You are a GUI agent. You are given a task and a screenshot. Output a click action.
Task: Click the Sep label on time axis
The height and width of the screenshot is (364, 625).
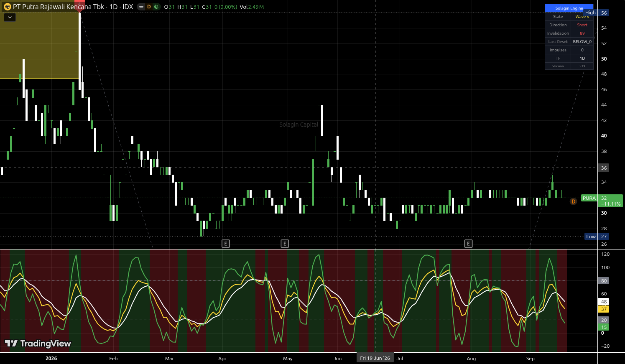click(x=530, y=359)
